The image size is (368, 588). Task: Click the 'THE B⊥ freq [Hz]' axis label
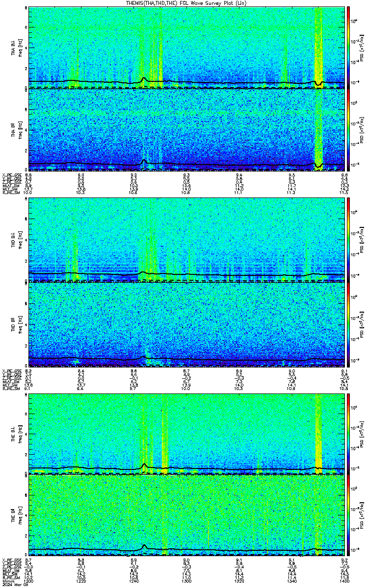[x=16, y=434]
